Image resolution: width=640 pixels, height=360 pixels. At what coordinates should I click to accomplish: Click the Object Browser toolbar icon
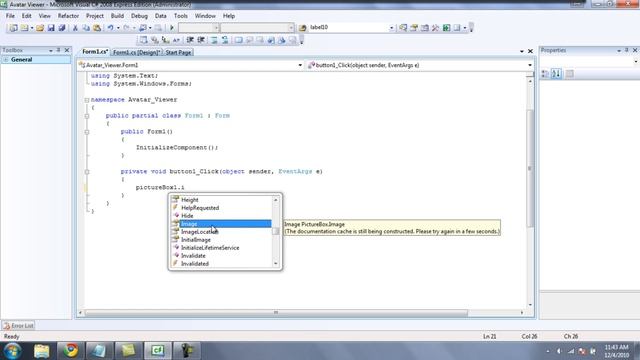point(424,28)
